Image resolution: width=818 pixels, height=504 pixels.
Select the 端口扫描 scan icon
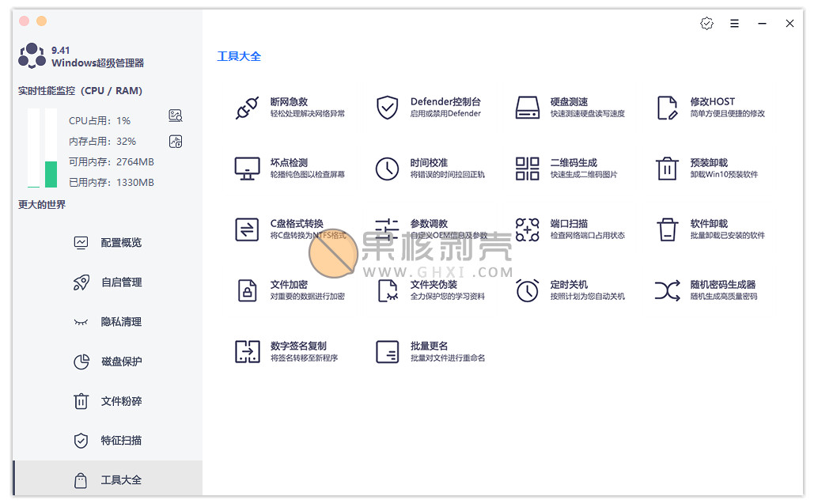(527, 229)
